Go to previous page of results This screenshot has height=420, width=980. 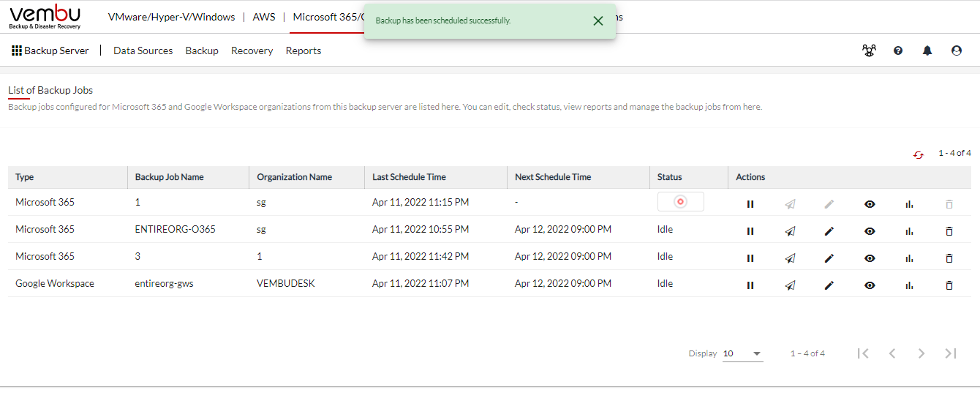[x=892, y=353]
